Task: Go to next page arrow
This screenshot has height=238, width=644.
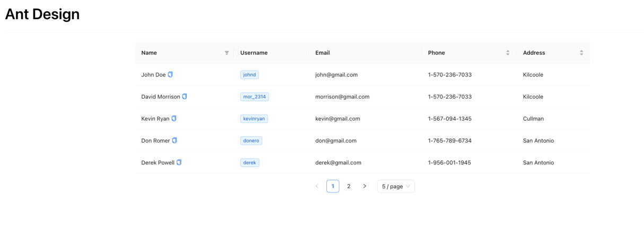Action: pyautogui.click(x=364, y=186)
